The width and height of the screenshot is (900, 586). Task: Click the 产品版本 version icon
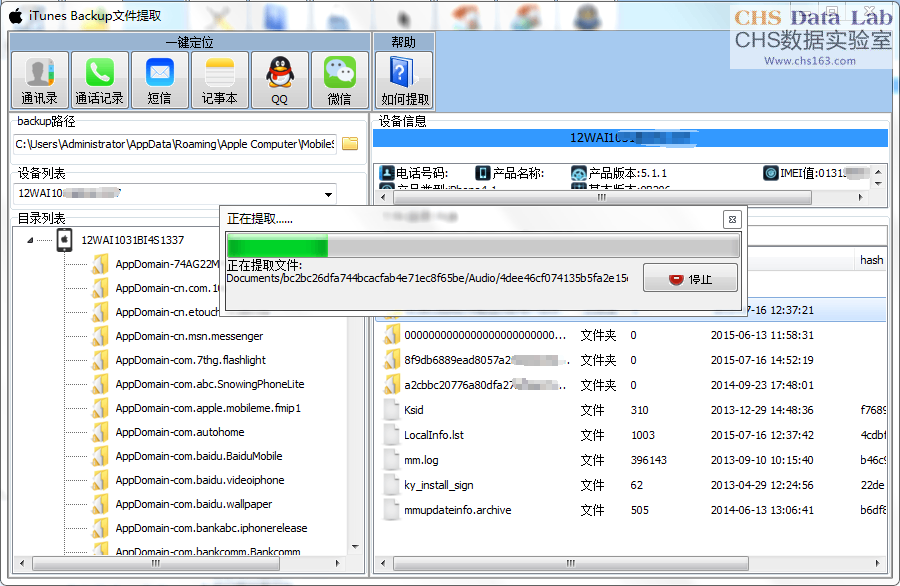[x=579, y=173]
